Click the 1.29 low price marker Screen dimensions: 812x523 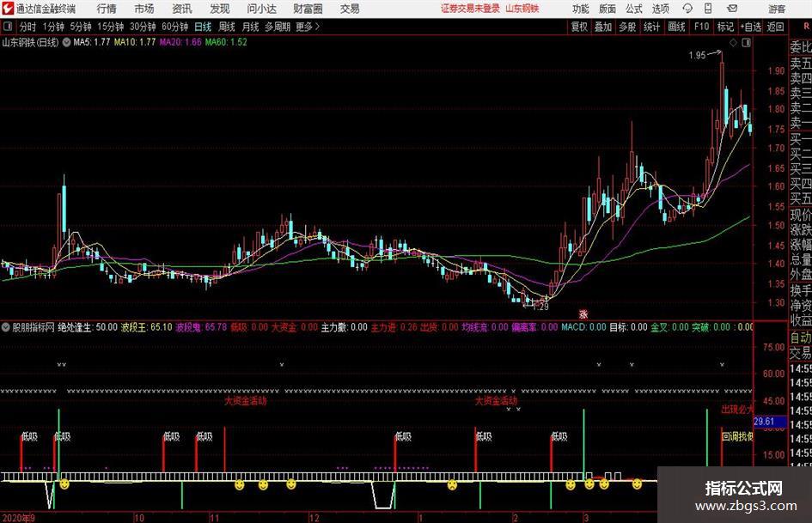pos(540,307)
